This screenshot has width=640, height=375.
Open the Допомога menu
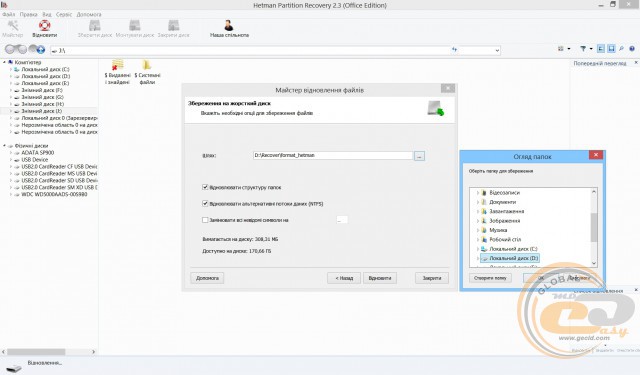89,14
